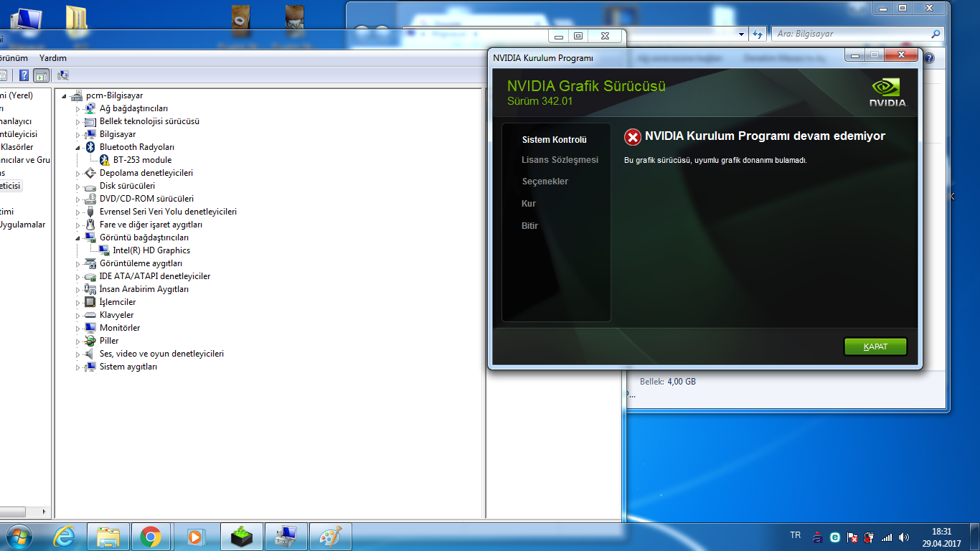980x551 pixels.
Task: Select the Intel(R) HD Graphics adapter icon
Action: pos(104,250)
